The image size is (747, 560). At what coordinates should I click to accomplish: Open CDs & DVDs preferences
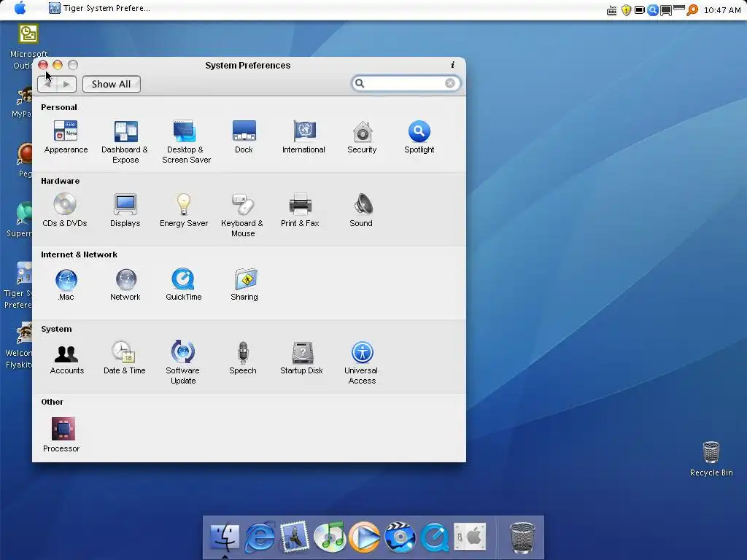point(65,211)
